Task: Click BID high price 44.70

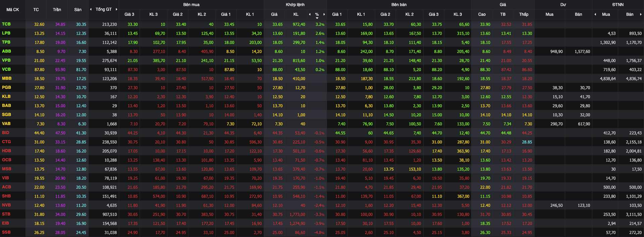Action: pos(485,133)
